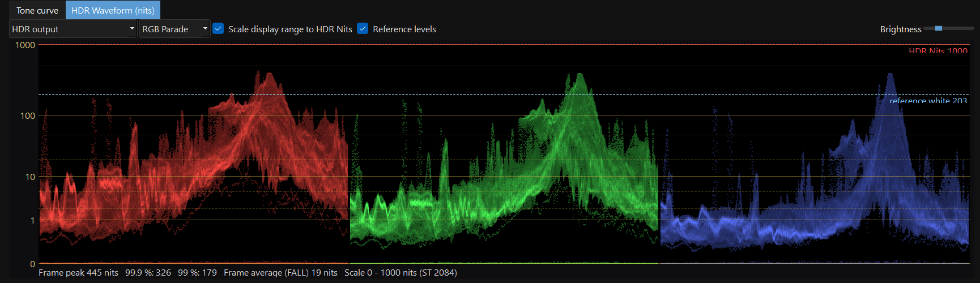Screen dimensions: 980x283
Task: Toggle Scale display range to HDR Nits checkbox
Action: pos(218,28)
